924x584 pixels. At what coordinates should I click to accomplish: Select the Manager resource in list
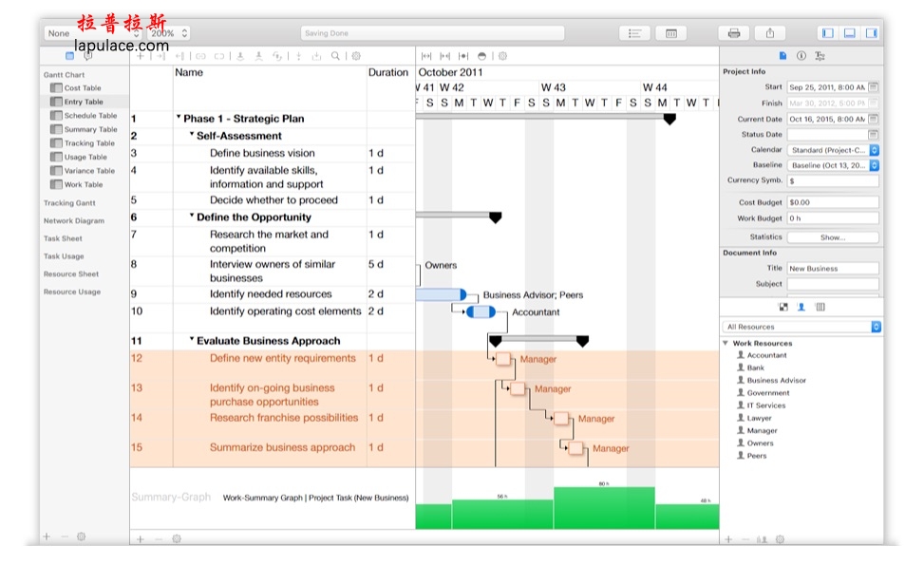[x=762, y=431]
